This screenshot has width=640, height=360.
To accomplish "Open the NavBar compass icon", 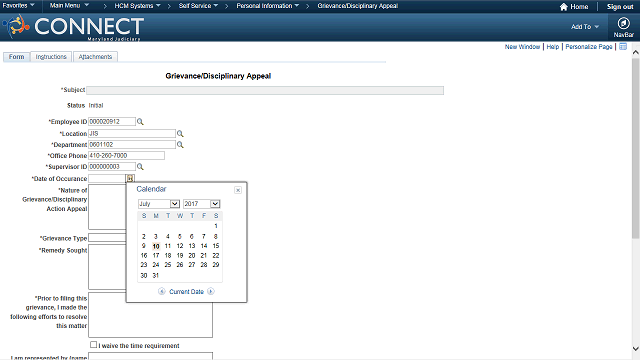I will pyautogui.click(x=623, y=23).
